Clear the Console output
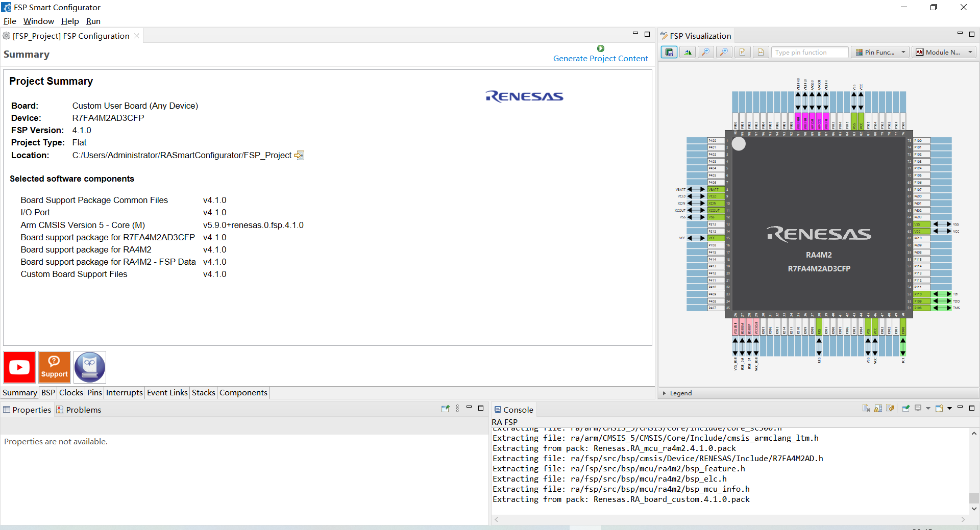Screen dimensions: 980x530 click(866, 408)
